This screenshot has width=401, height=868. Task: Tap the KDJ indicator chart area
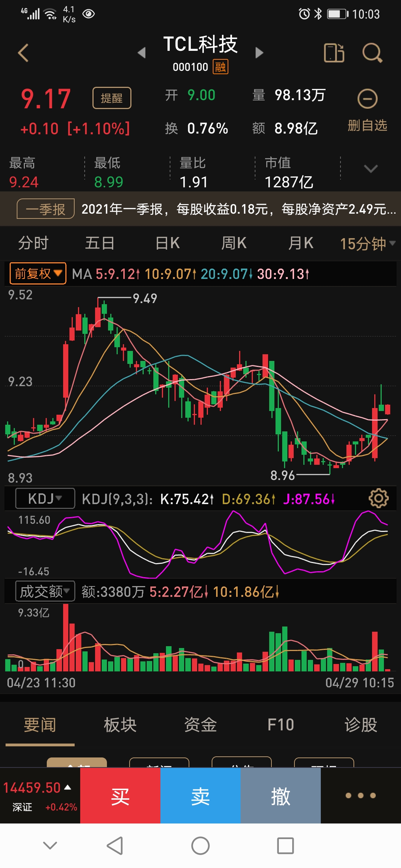[x=200, y=544]
